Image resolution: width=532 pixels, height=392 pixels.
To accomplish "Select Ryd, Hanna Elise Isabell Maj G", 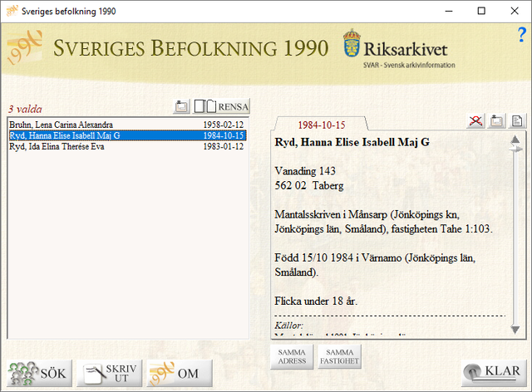I will click(x=127, y=135).
